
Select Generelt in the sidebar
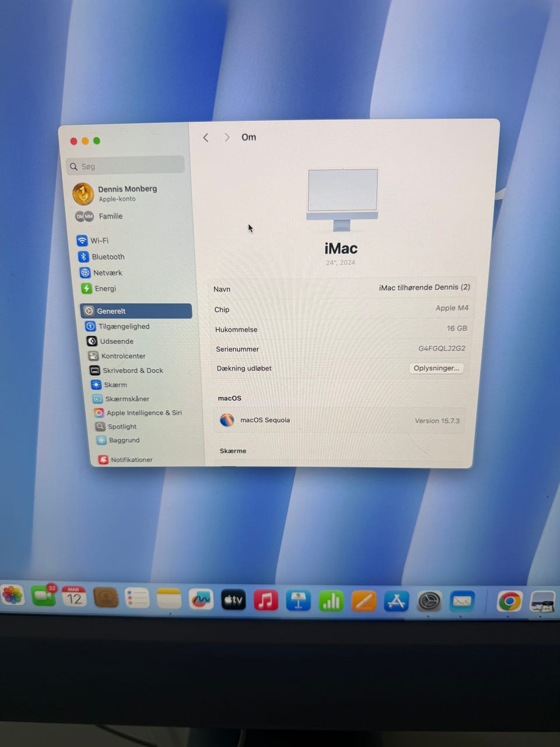tap(136, 311)
